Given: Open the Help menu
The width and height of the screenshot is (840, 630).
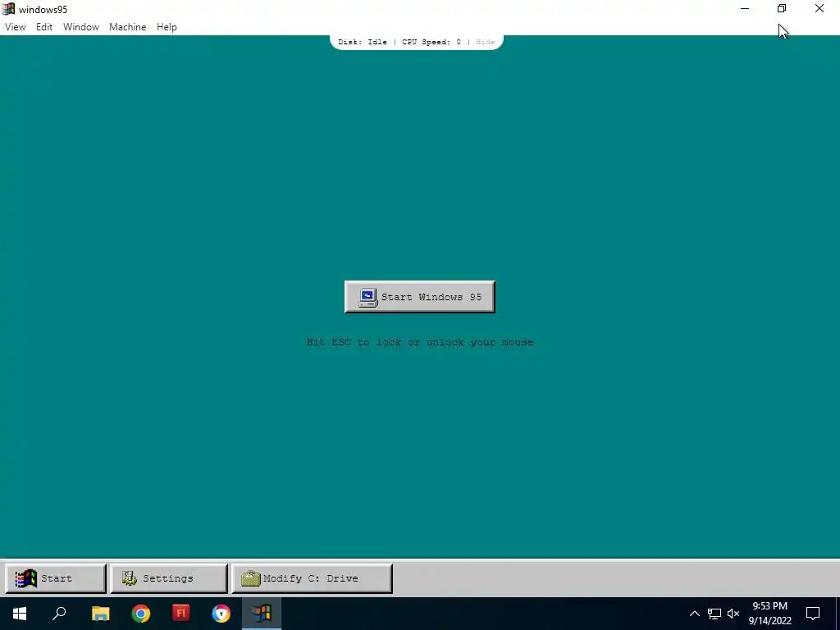Looking at the screenshot, I should (x=167, y=27).
